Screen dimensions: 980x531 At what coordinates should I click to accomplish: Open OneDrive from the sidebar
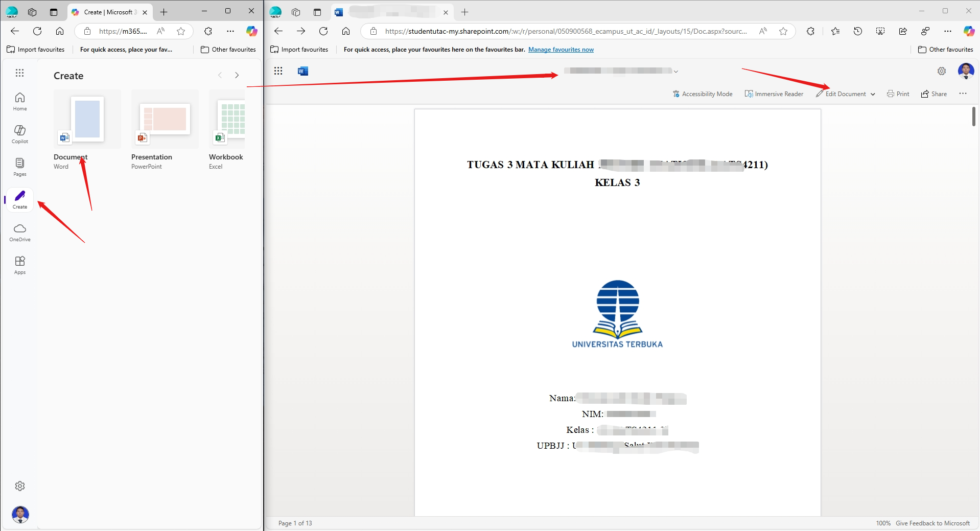coord(19,233)
